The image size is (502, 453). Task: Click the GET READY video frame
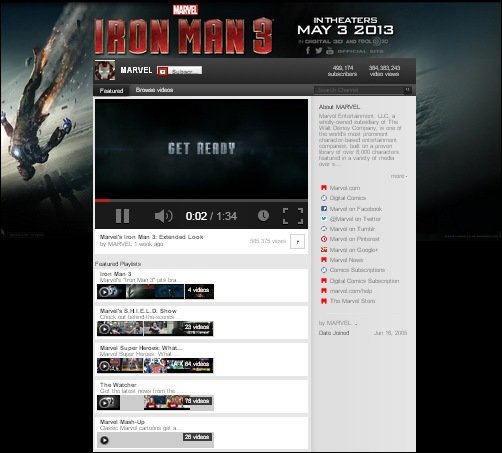(x=201, y=149)
